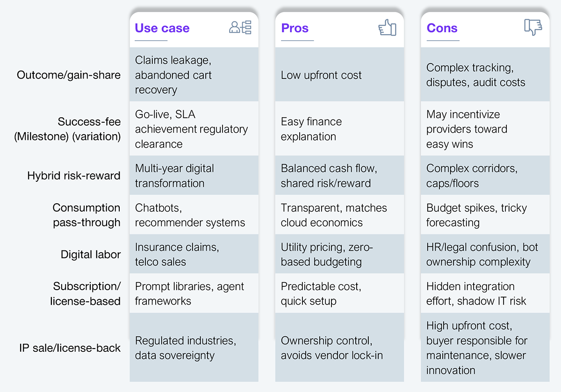Click the Subscription/license-based row label
Screen dimensions: 561x392
86,293
